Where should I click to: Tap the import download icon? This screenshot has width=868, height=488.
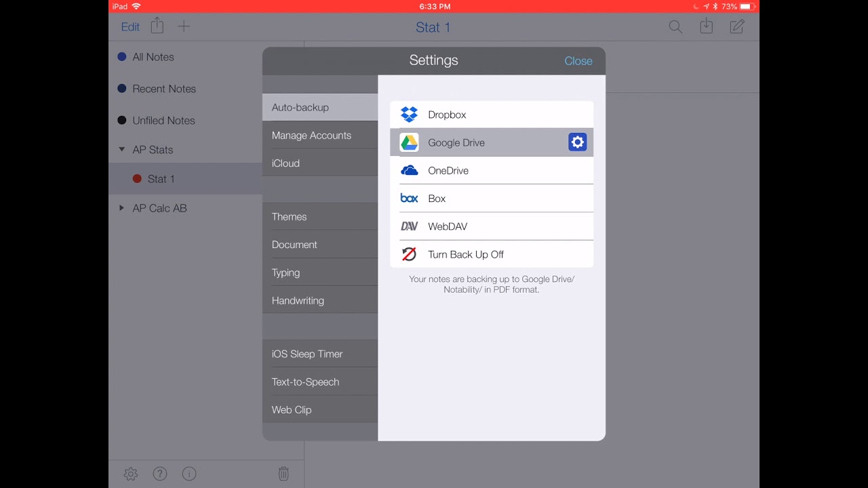pyautogui.click(x=706, y=26)
